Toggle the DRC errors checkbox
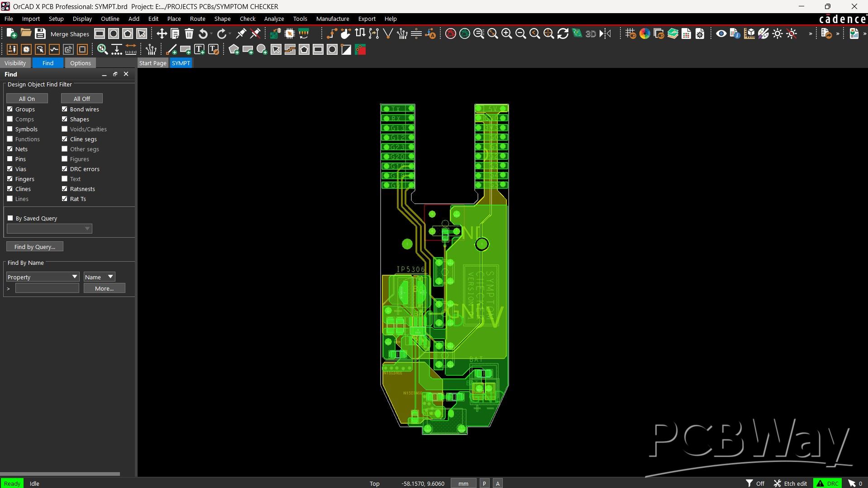868x488 pixels. (65, 169)
